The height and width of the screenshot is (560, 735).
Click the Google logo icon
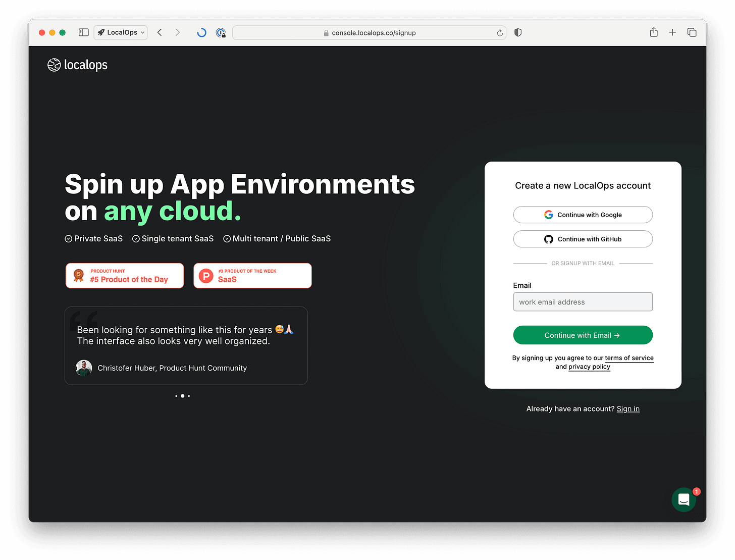pyautogui.click(x=549, y=215)
